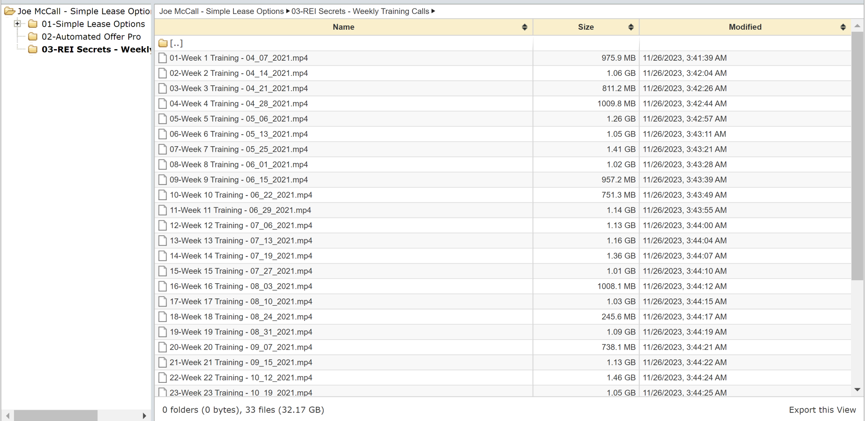Open the parent folder [..] icon
The width and height of the screenshot is (868, 421).
(163, 43)
